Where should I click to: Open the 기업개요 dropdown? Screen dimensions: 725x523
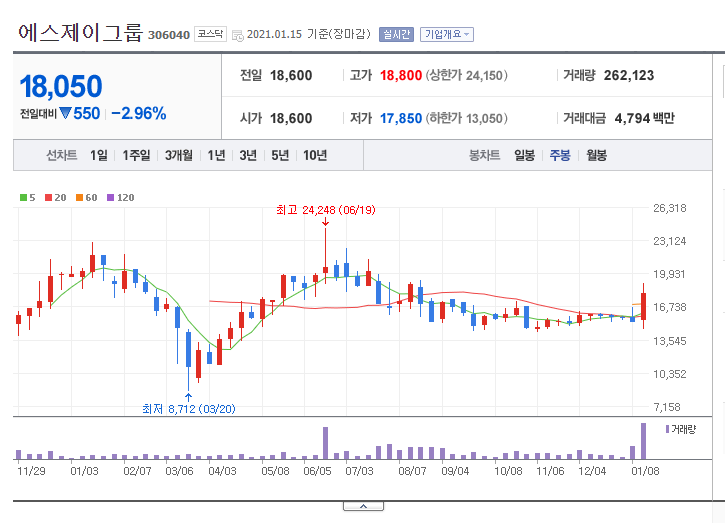tap(447, 34)
